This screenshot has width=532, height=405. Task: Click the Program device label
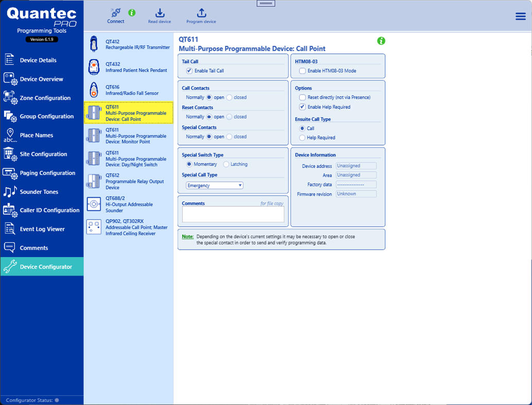(x=201, y=22)
